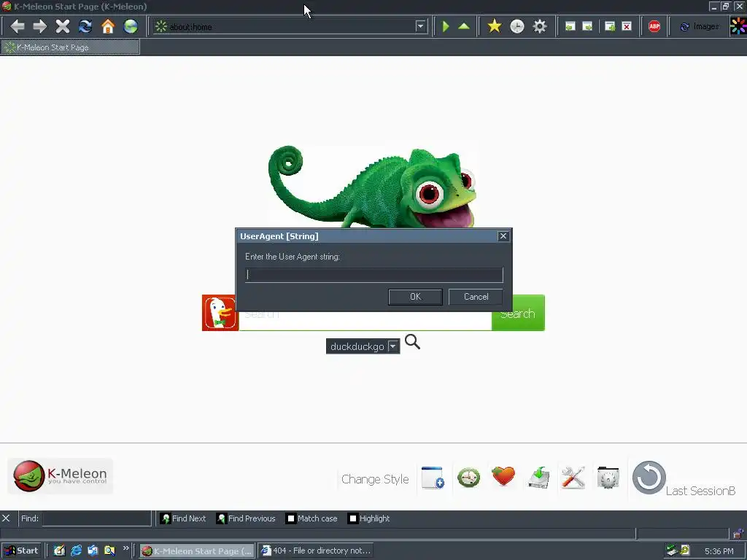Open the duckduckgo search engine dropdown
Viewport: 747px width, 560px height.
pyautogui.click(x=363, y=346)
